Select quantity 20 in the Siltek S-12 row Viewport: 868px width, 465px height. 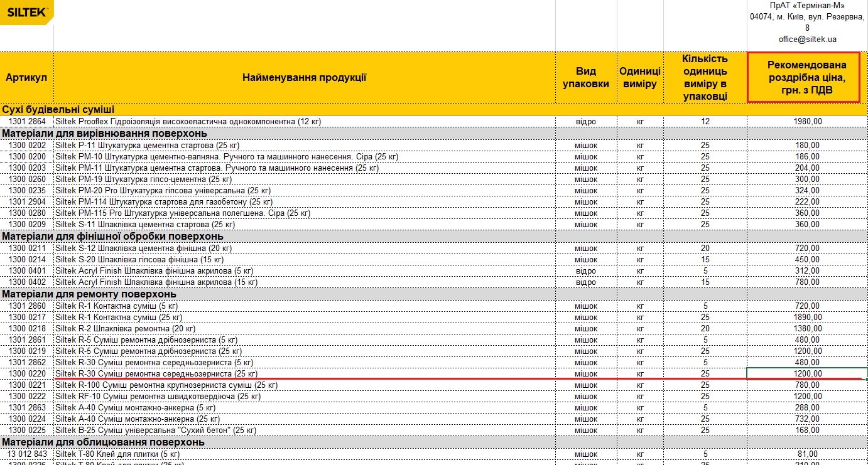click(705, 248)
